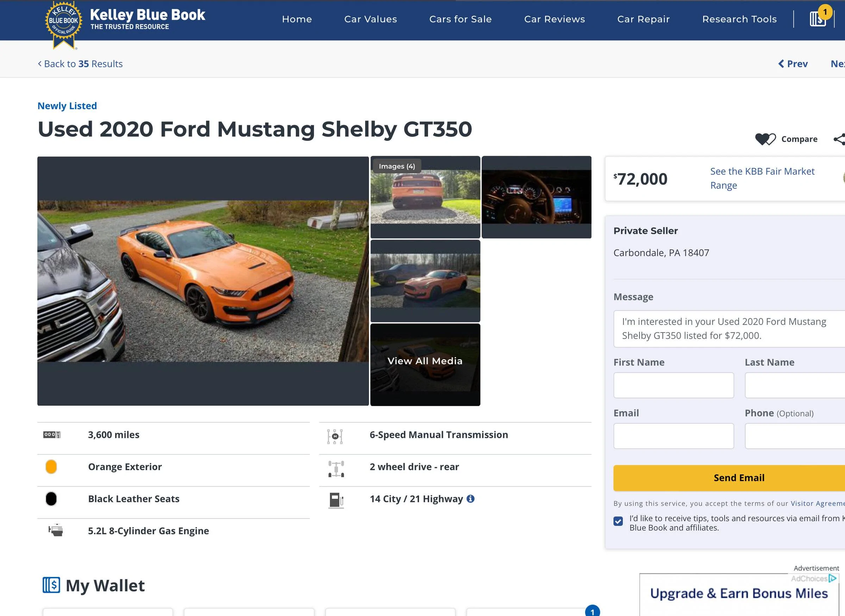Click the engine icon beside 5.2L 8-Cylinder
Image resolution: width=845 pixels, height=616 pixels.
click(x=56, y=530)
